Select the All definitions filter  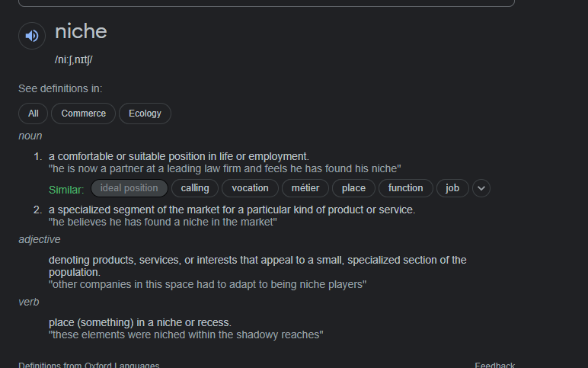click(x=34, y=114)
